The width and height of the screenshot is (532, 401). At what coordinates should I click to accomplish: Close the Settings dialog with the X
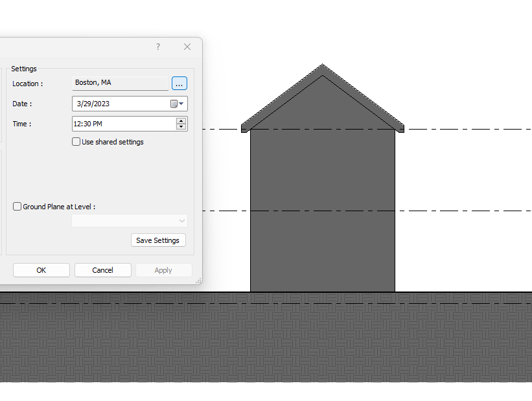click(x=187, y=46)
